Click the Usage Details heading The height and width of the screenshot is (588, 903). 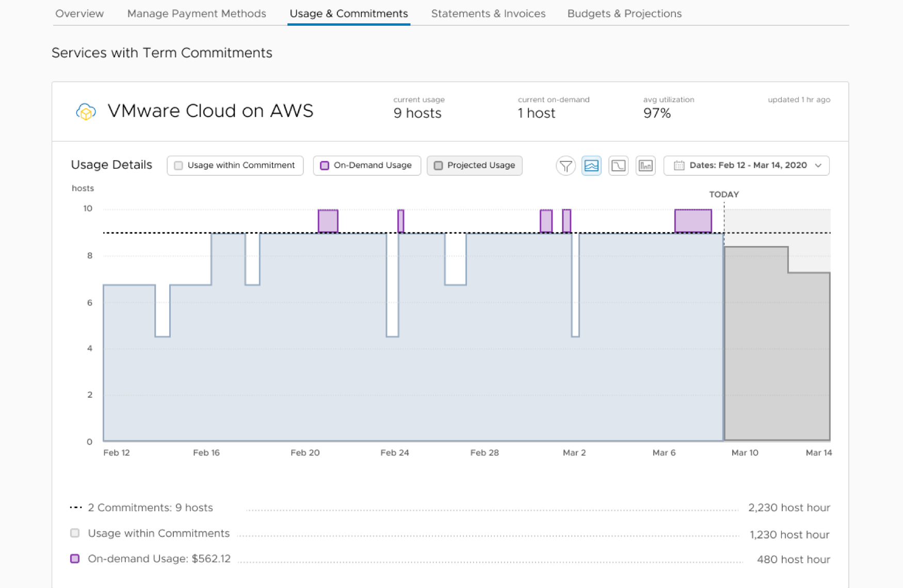[x=111, y=165]
